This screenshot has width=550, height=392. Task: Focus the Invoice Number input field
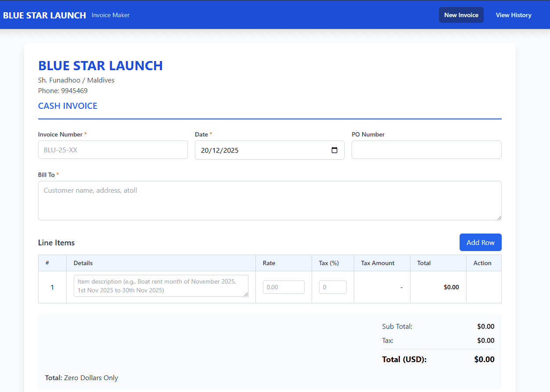click(x=113, y=150)
